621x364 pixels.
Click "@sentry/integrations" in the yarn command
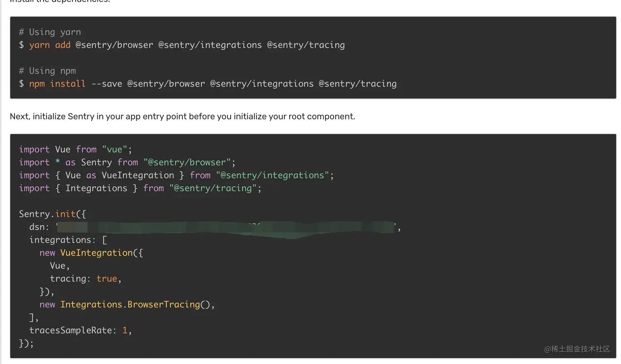(210, 45)
